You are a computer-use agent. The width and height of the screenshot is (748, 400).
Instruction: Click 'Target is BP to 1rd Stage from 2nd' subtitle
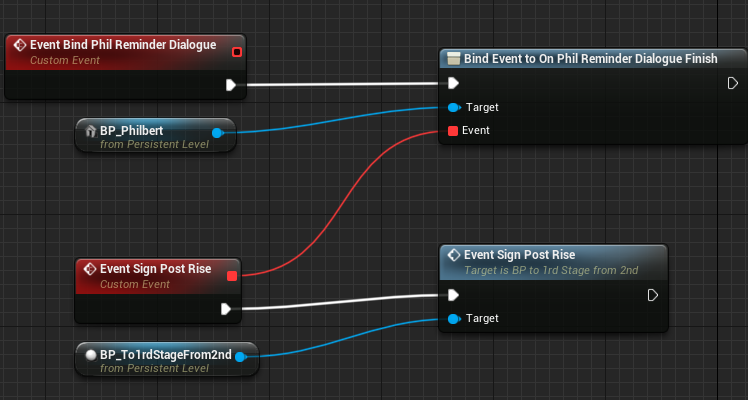click(x=551, y=270)
